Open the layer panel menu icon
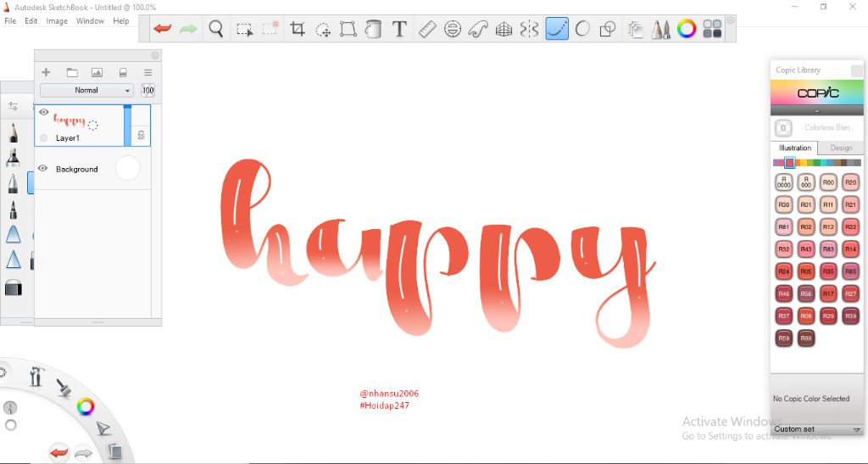The width and height of the screenshot is (868, 464). coord(147,73)
